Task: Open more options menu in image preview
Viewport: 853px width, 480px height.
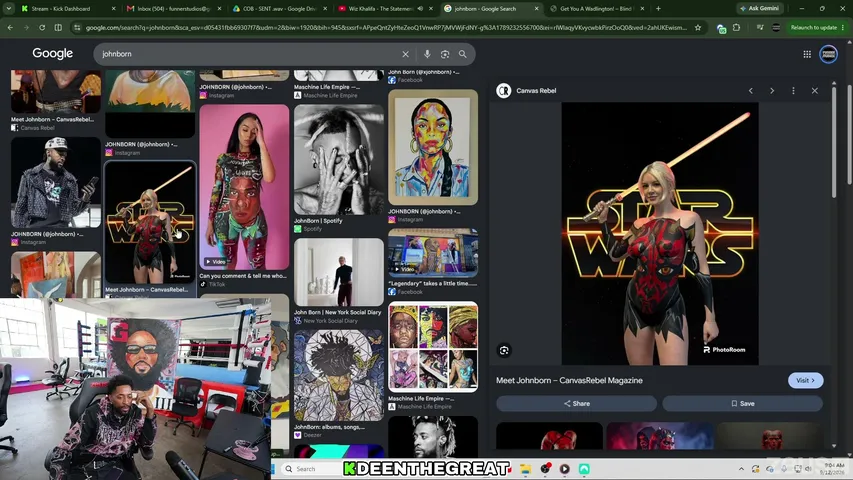Action: [793, 91]
